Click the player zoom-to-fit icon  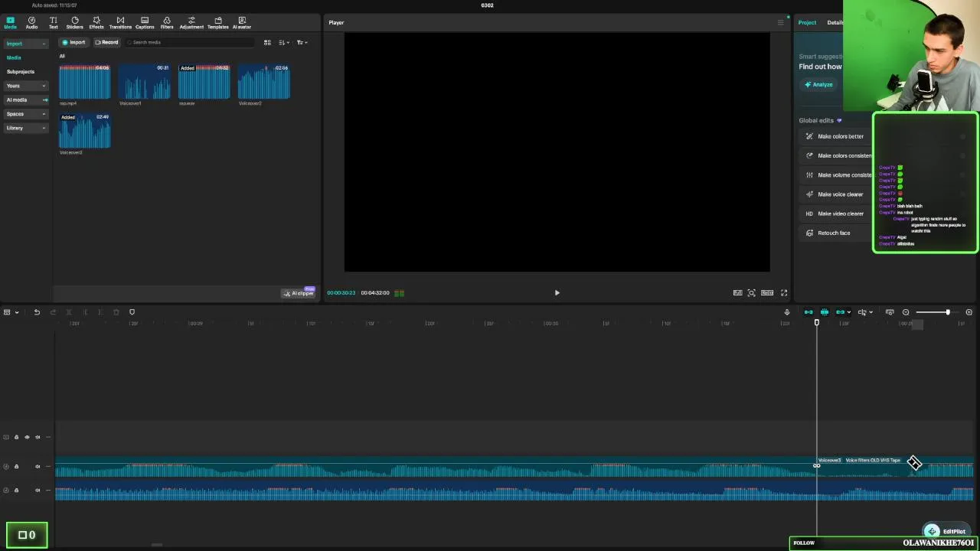pyautogui.click(x=752, y=292)
